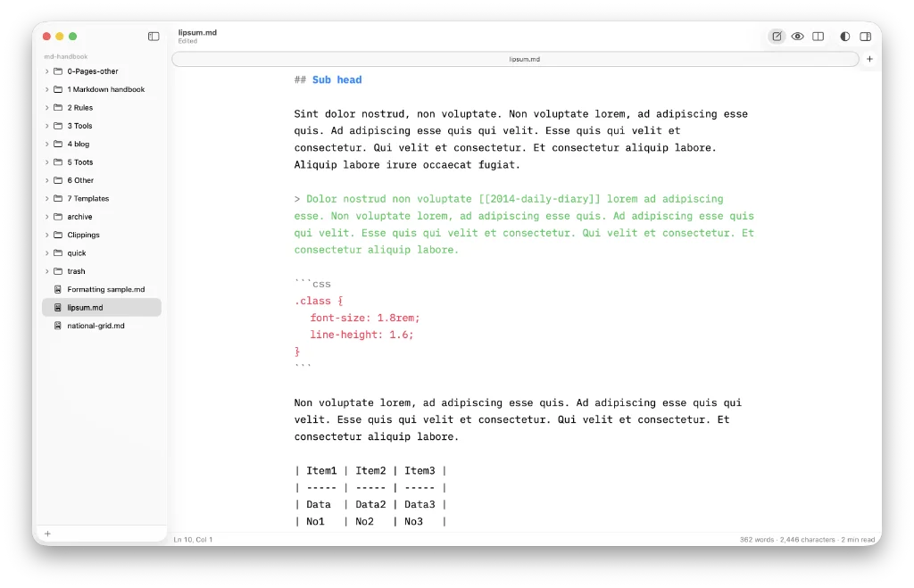Switch to editor mode pencil icon
The image size is (914, 588).
tap(777, 36)
